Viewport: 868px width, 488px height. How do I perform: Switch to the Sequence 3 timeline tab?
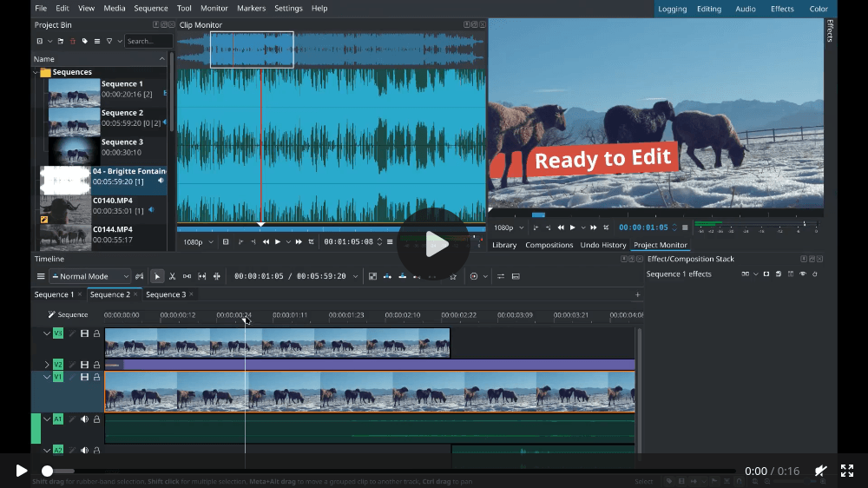click(x=165, y=294)
